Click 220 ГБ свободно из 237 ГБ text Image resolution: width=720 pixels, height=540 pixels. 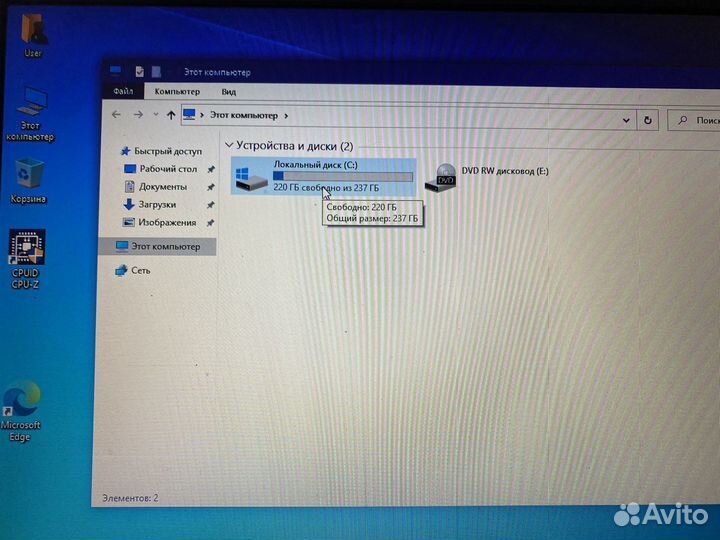tap(326, 187)
